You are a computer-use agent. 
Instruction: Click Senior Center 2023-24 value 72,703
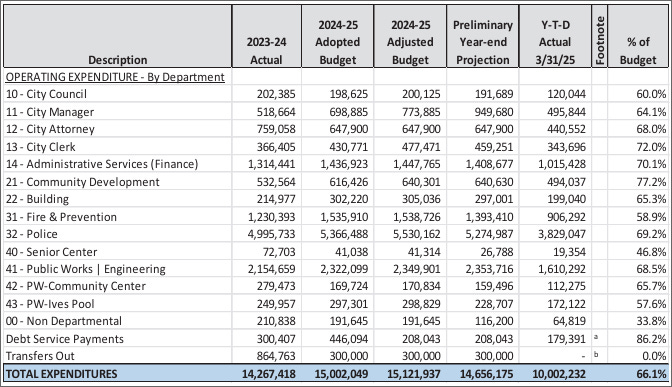pyautogui.click(x=280, y=252)
